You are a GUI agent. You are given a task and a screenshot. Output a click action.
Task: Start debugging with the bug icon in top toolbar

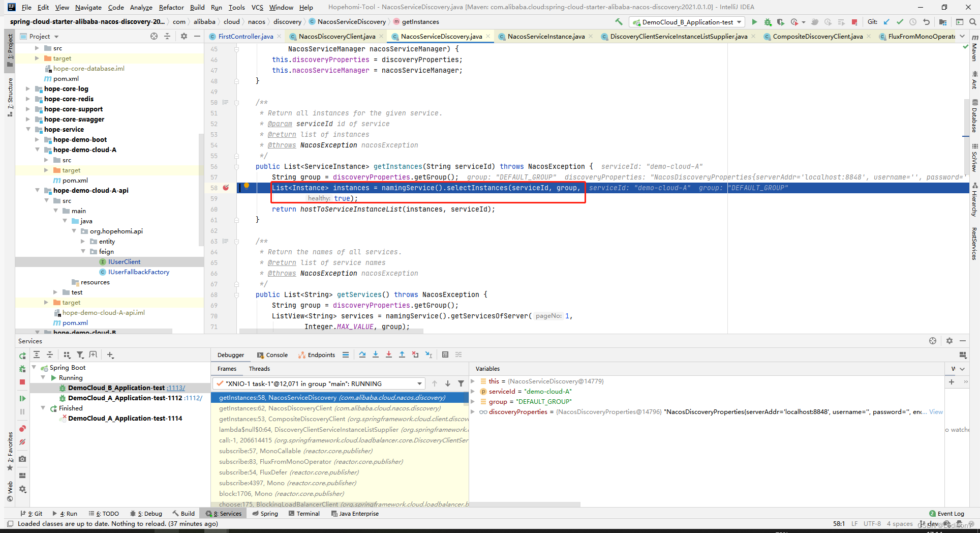[x=768, y=22]
